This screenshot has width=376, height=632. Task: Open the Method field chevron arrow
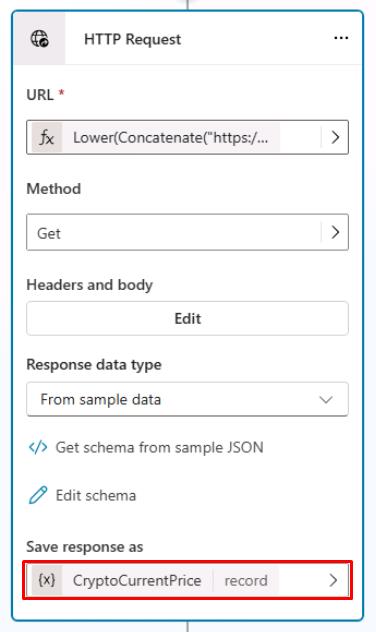(335, 232)
